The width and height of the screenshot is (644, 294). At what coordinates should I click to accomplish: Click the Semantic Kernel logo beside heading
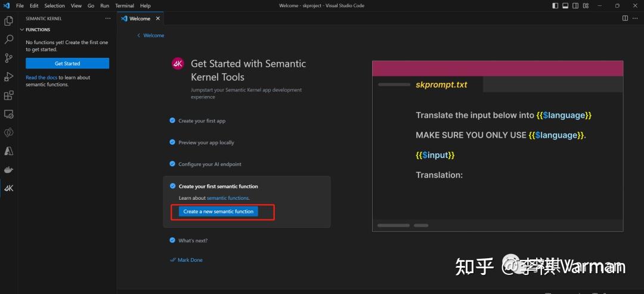click(x=178, y=64)
